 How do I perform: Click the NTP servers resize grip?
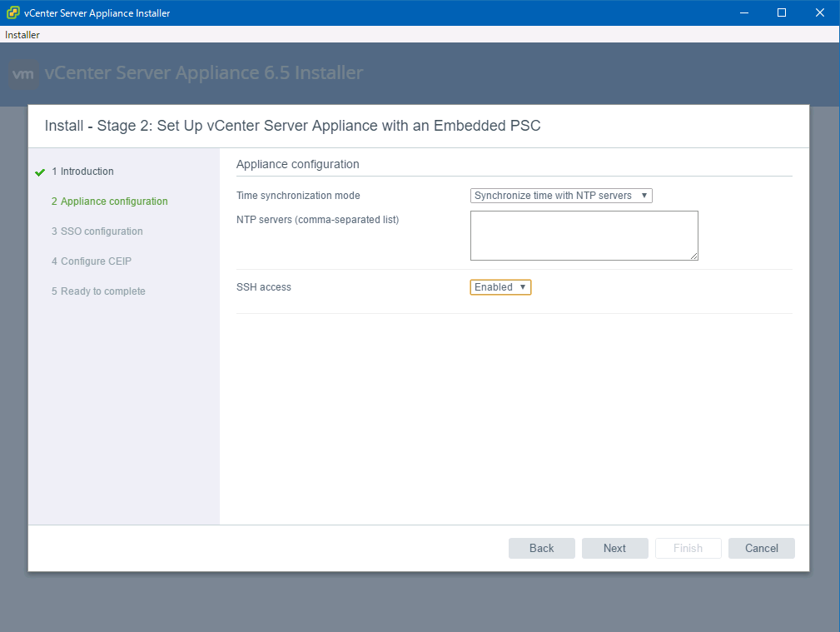pyautogui.click(x=693, y=256)
